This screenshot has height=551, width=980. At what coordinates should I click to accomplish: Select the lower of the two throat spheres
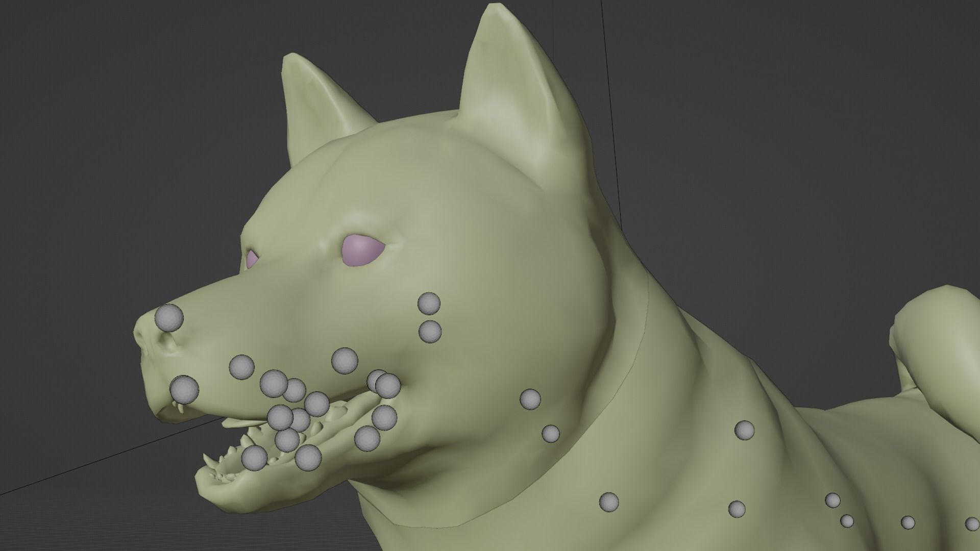550,434
